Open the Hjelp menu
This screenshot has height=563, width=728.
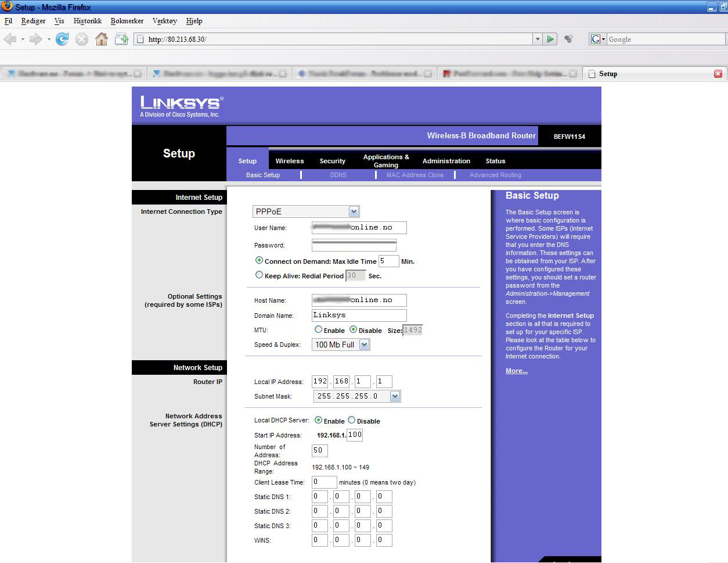click(194, 21)
